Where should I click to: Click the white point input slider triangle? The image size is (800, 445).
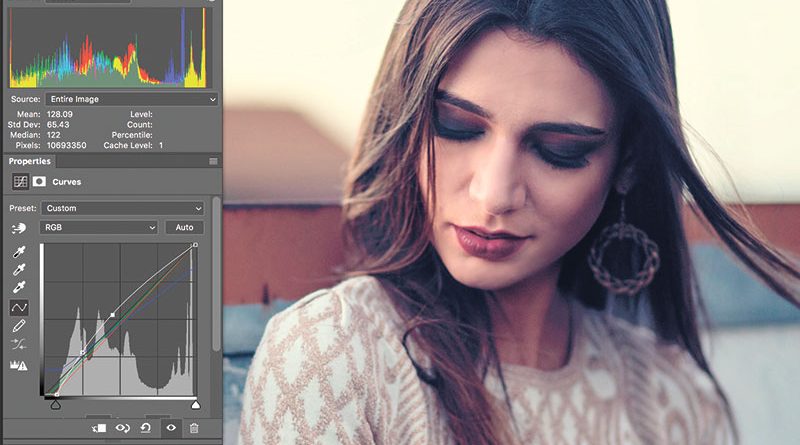tap(195, 404)
